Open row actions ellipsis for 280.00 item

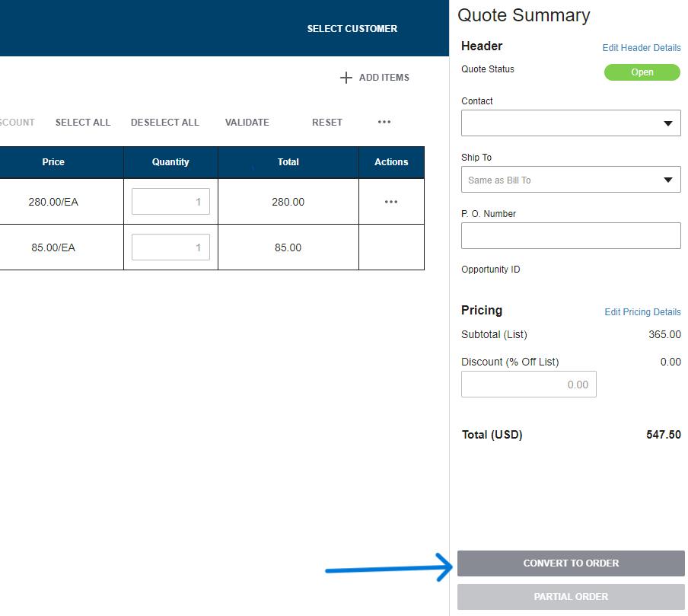click(391, 202)
